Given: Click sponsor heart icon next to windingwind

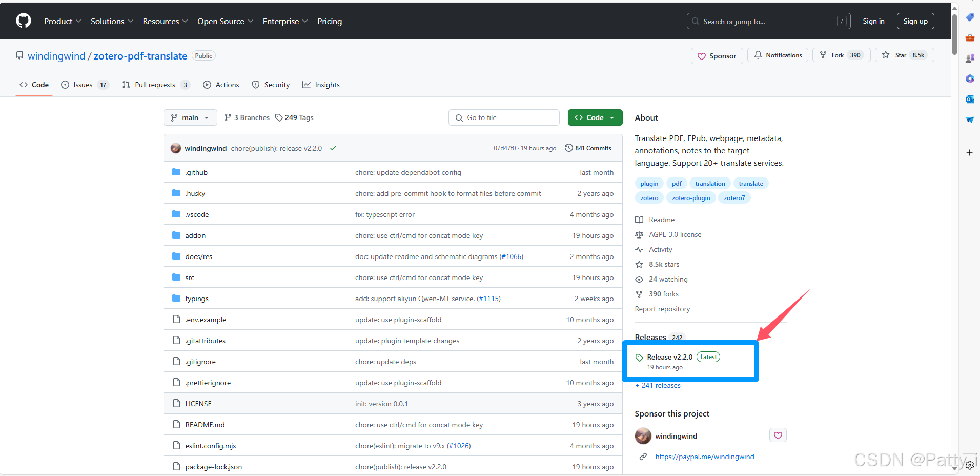Looking at the screenshot, I should pyautogui.click(x=778, y=435).
